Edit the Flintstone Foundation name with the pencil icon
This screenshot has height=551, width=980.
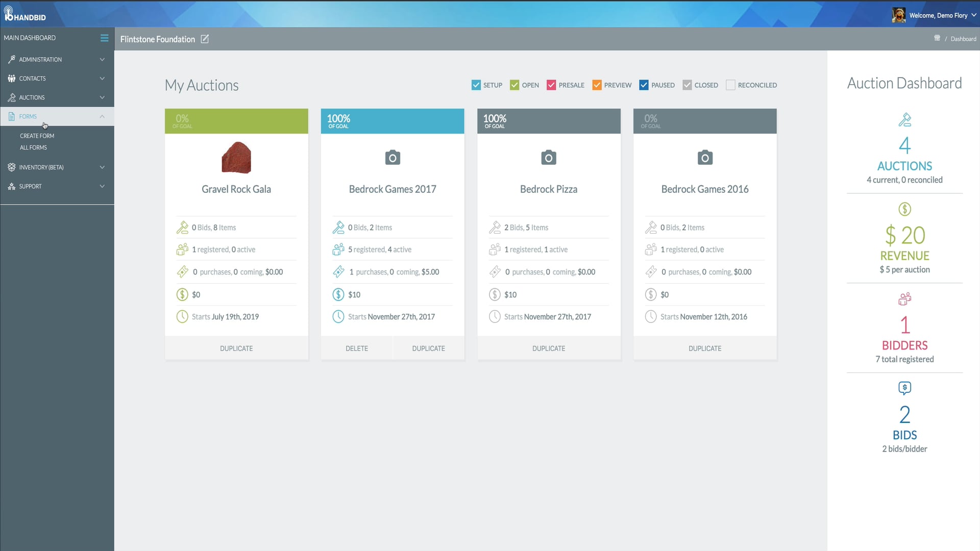(205, 39)
